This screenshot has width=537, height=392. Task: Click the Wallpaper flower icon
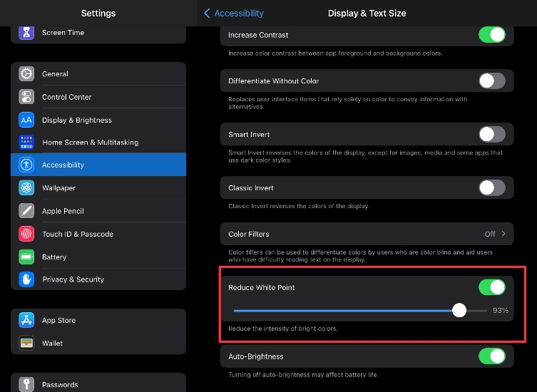coord(26,187)
